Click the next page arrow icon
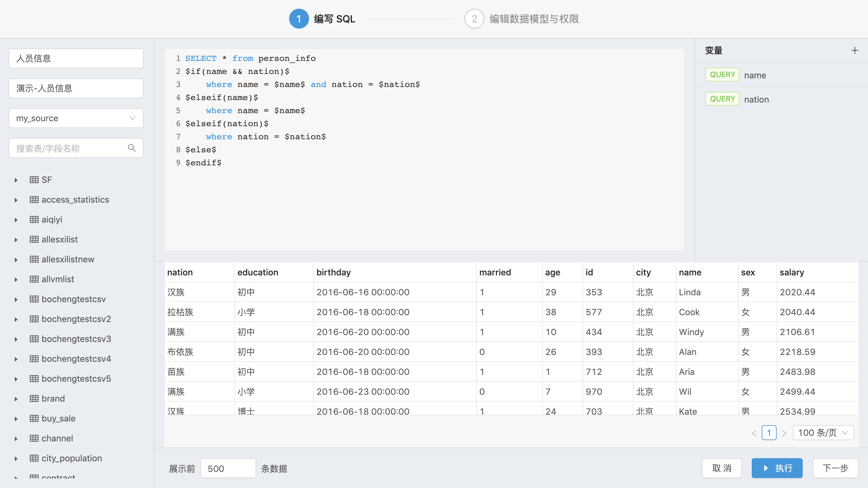The image size is (868, 488). tap(784, 433)
